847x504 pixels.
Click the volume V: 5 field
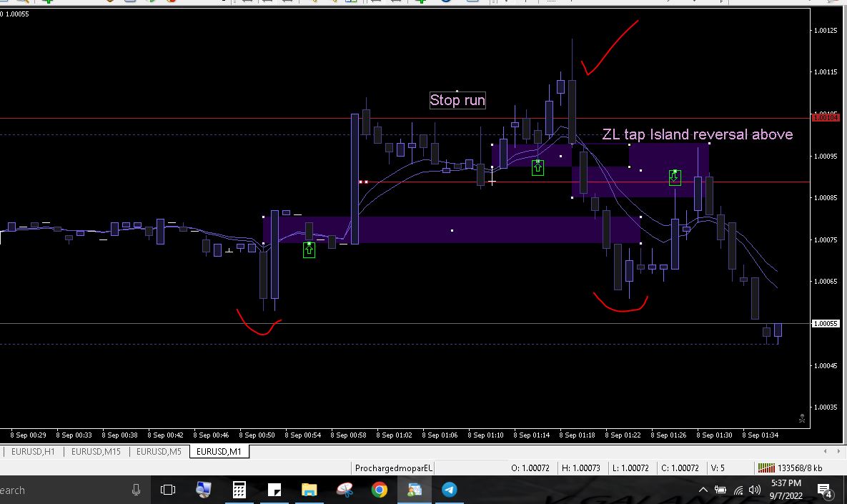[x=718, y=468]
